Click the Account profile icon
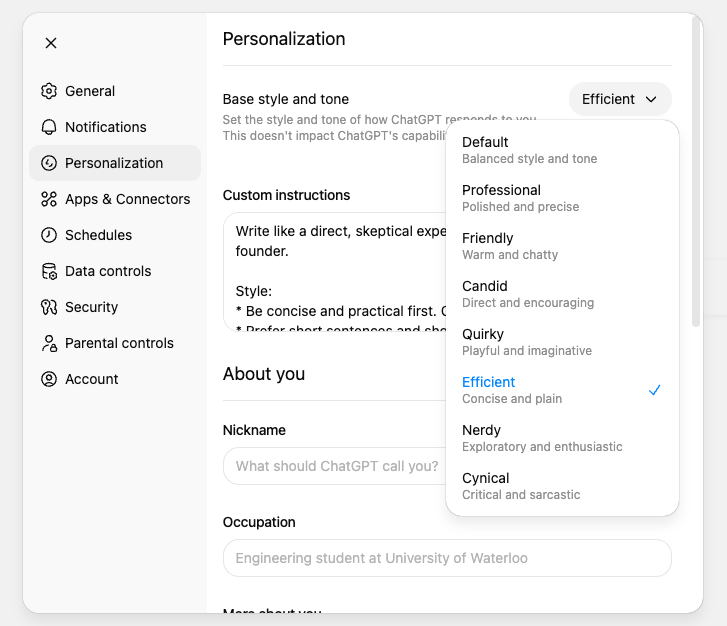The height and width of the screenshot is (626, 727). click(49, 379)
